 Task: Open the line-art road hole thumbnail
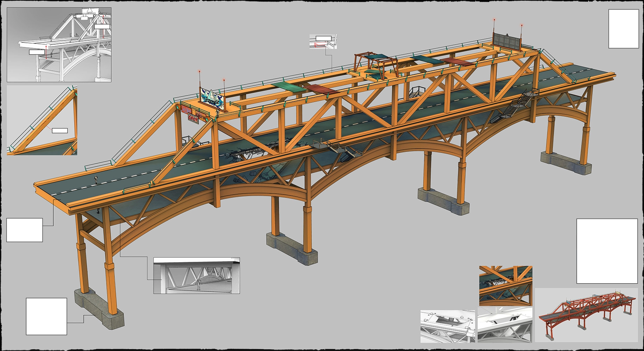[x=448, y=326]
